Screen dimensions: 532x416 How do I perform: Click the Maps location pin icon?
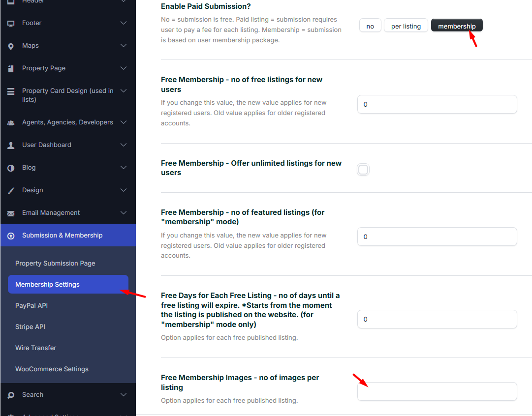coord(11,46)
